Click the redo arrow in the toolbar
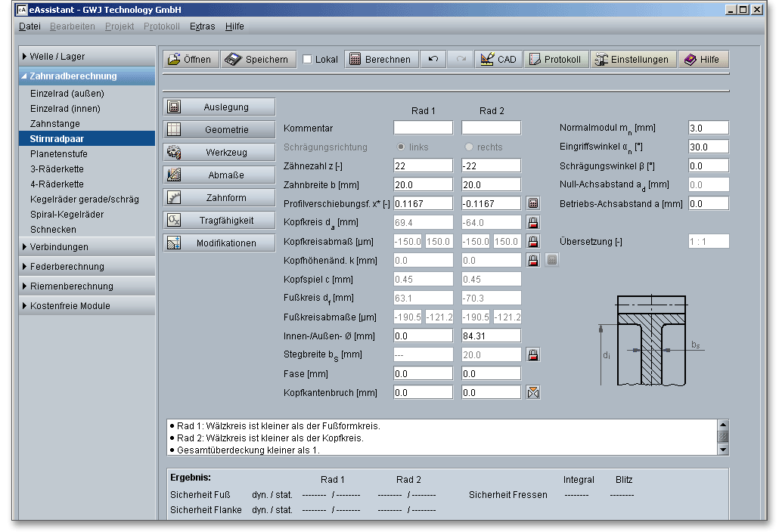This screenshot has width=779, height=532. point(461,60)
